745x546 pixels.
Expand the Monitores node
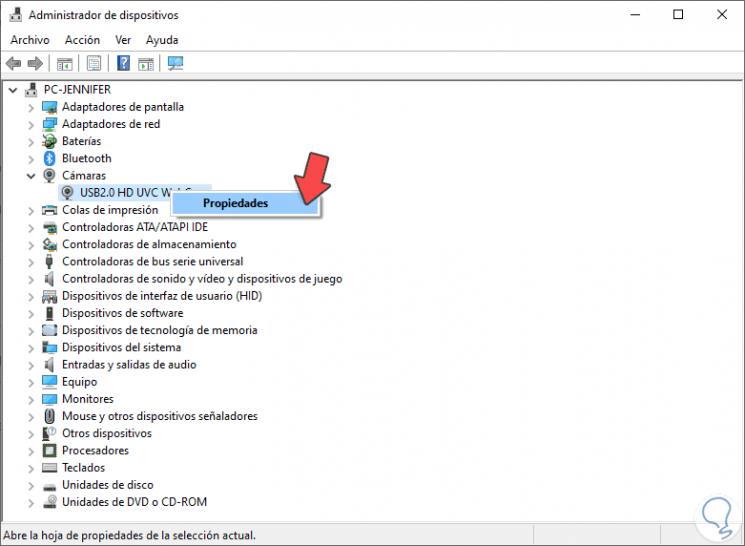[31, 400]
